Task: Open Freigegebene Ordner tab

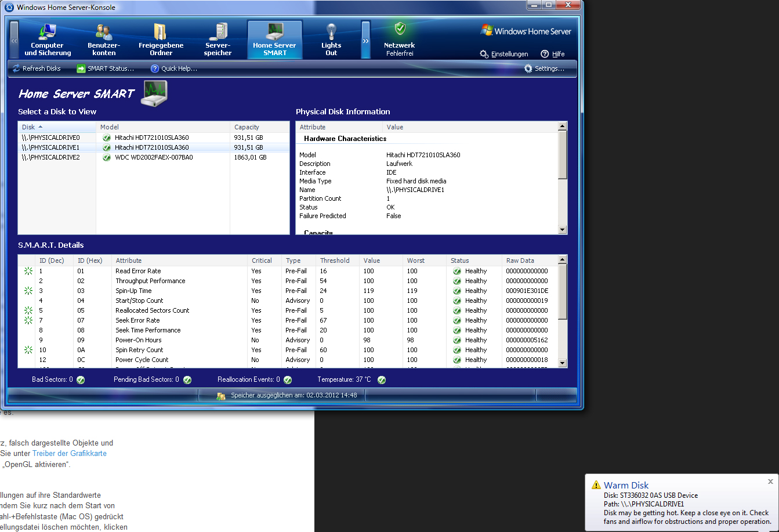Action: point(161,39)
